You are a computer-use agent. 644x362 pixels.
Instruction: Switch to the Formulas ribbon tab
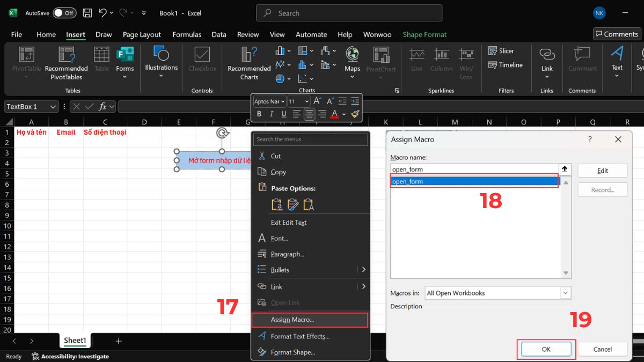[x=187, y=34]
